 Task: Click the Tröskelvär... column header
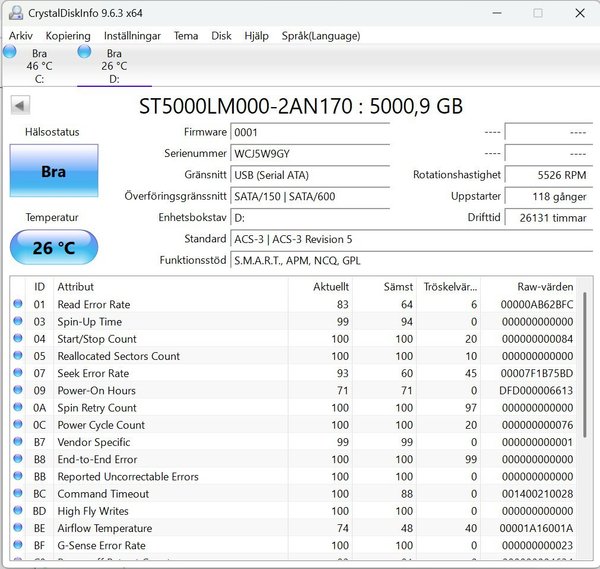click(449, 287)
